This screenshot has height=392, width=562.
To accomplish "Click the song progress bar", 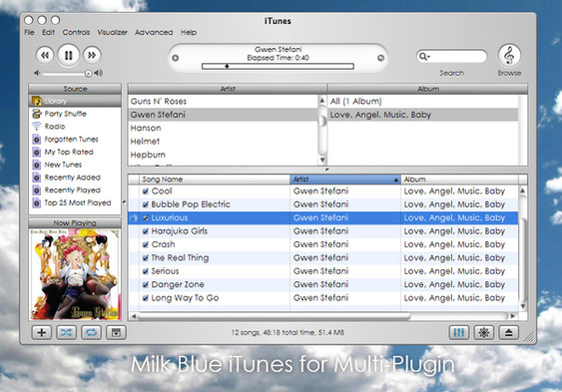I will coord(278,66).
